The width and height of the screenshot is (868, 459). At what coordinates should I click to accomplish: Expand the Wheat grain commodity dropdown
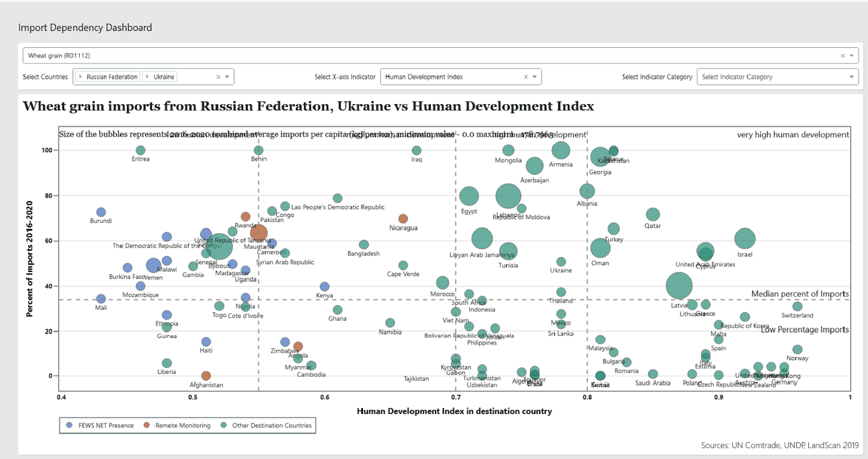click(852, 56)
